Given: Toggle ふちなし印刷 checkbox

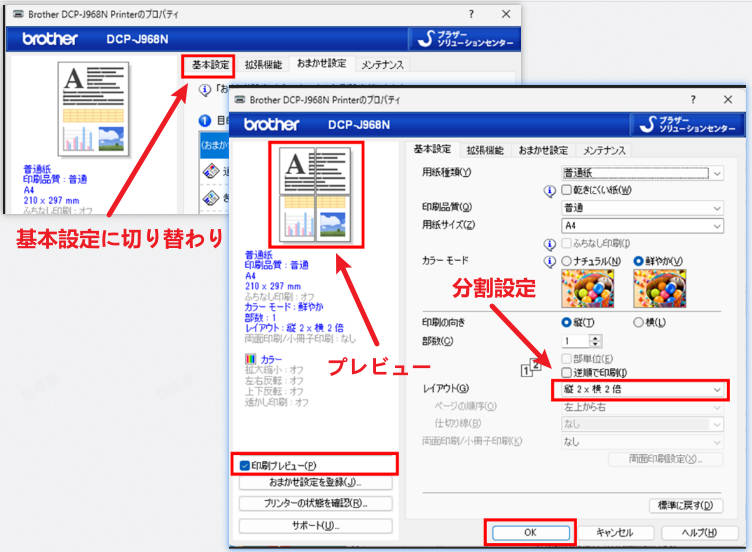Looking at the screenshot, I should (x=566, y=243).
